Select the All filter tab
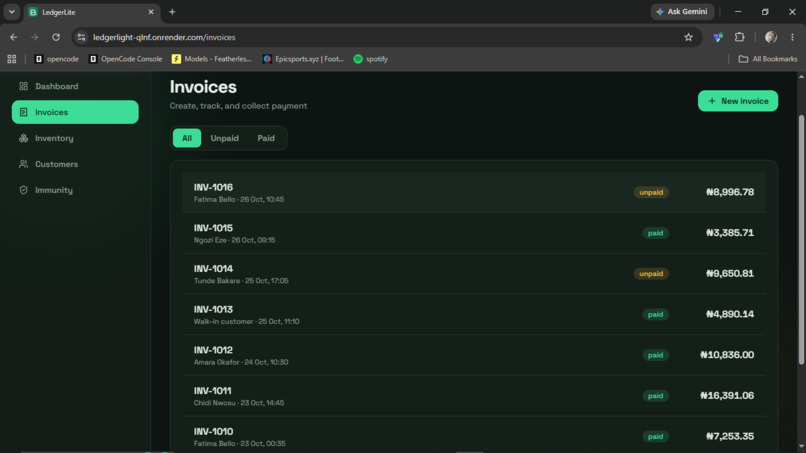 187,138
